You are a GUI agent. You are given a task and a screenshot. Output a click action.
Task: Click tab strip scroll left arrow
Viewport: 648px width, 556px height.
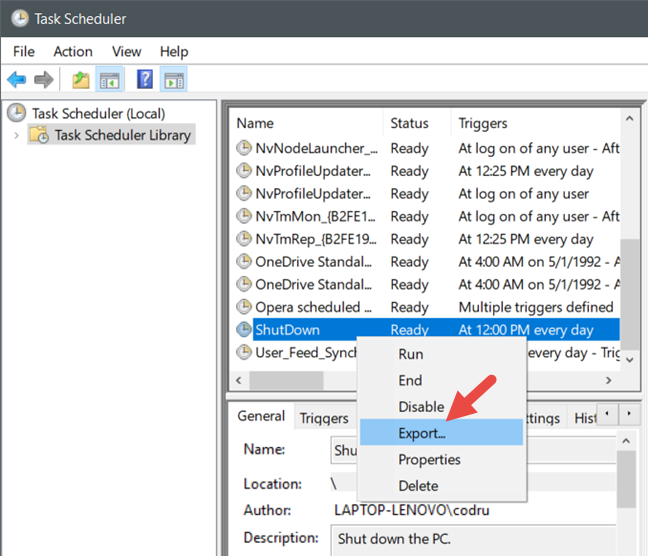607,413
